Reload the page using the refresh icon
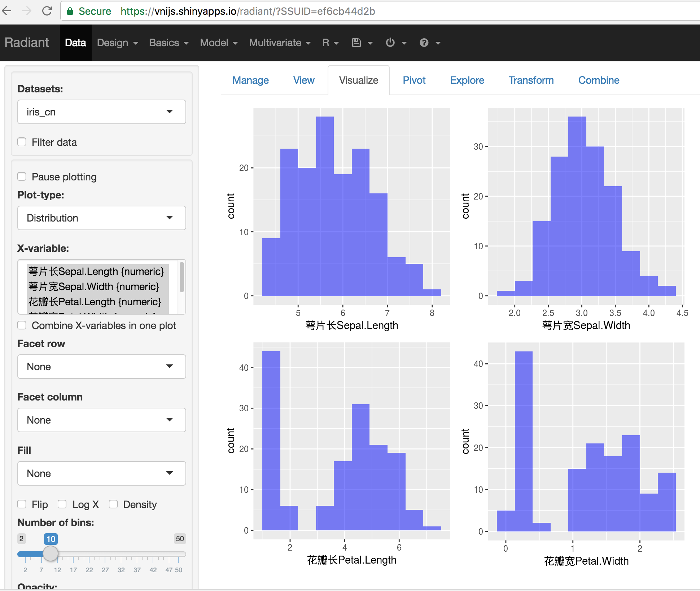The height and width of the screenshot is (591, 700). (47, 11)
